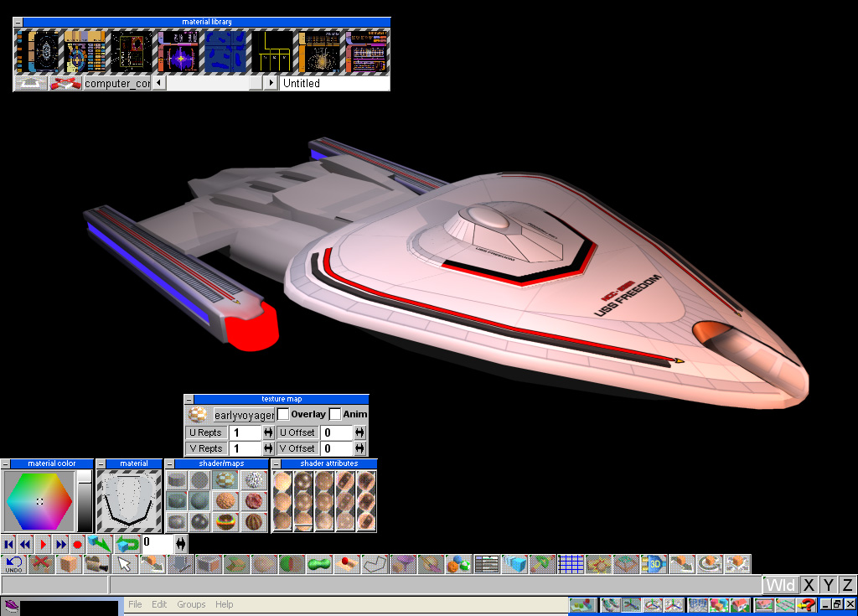Collapse the material color panel
Viewport: 858px width, 616px height.
(x=6, y=463)
